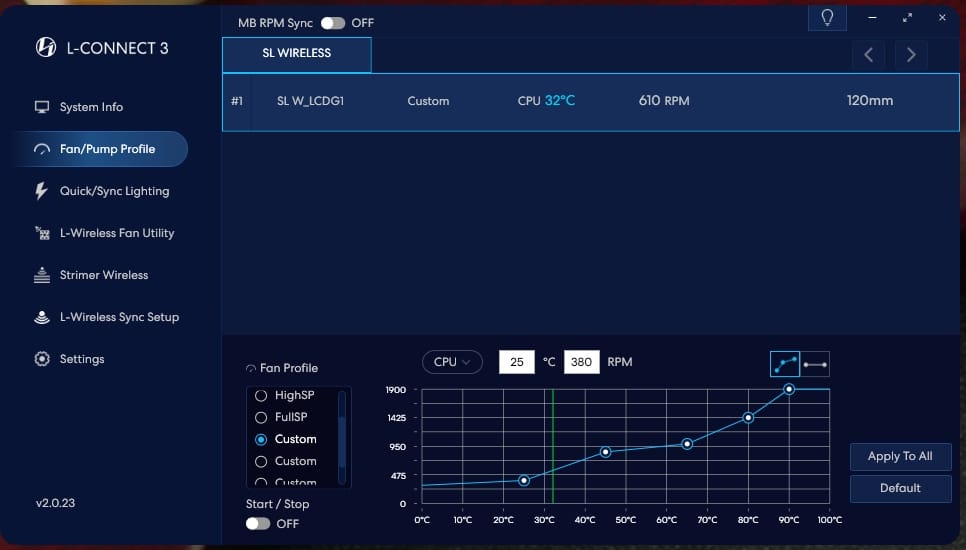Click the previous page left chevron

click(x=868, y=55)
